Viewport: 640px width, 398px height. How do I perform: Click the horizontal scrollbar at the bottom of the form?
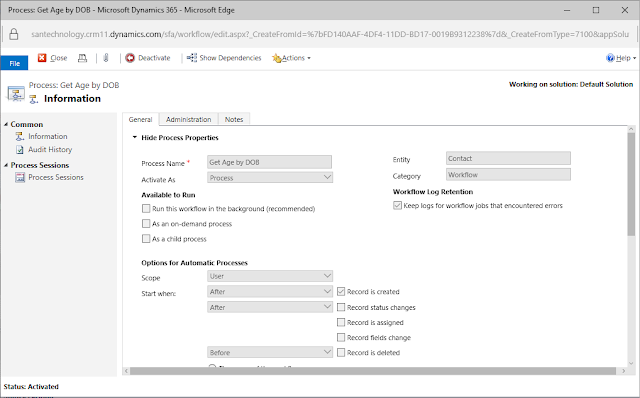tap(373, 371)
